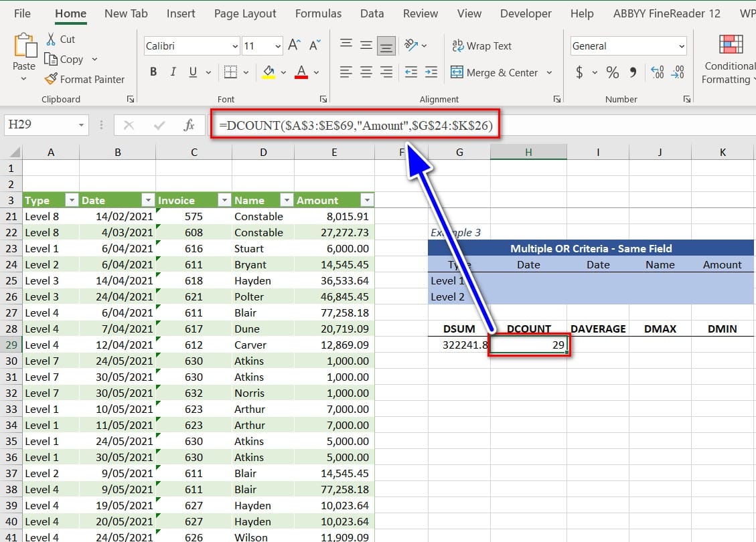Apply the yellow fill color swatch
Viewport: 756px width, 542px height.
pyautogui.click(x=269, y=72)
